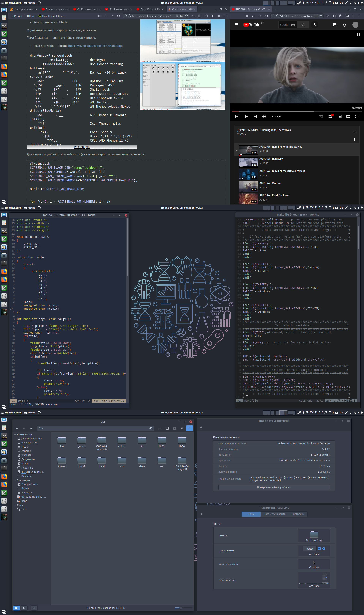Toggle theater mode in YouTube player

coord(348,117)
